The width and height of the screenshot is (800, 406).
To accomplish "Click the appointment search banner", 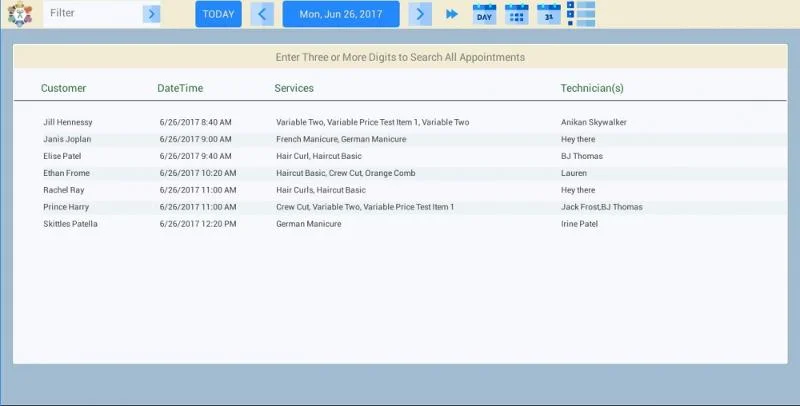I will pyautogui.click(x=400, y=57).
